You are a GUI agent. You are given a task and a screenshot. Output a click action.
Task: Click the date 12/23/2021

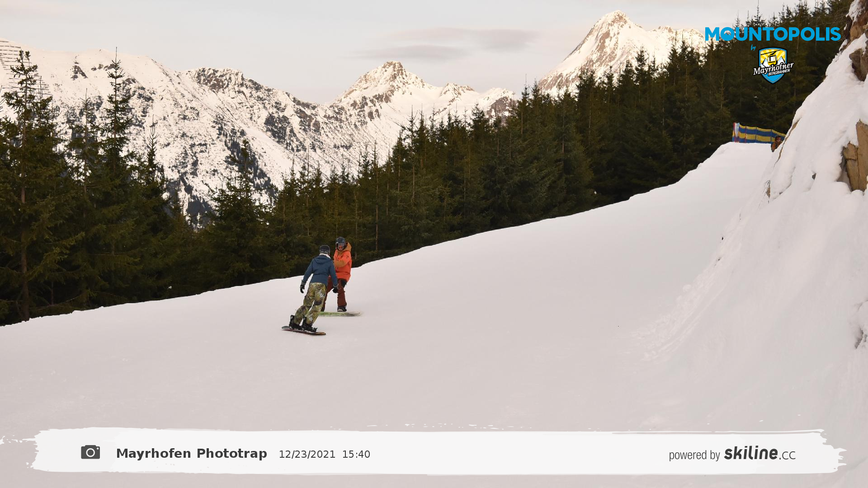(307, 455)
